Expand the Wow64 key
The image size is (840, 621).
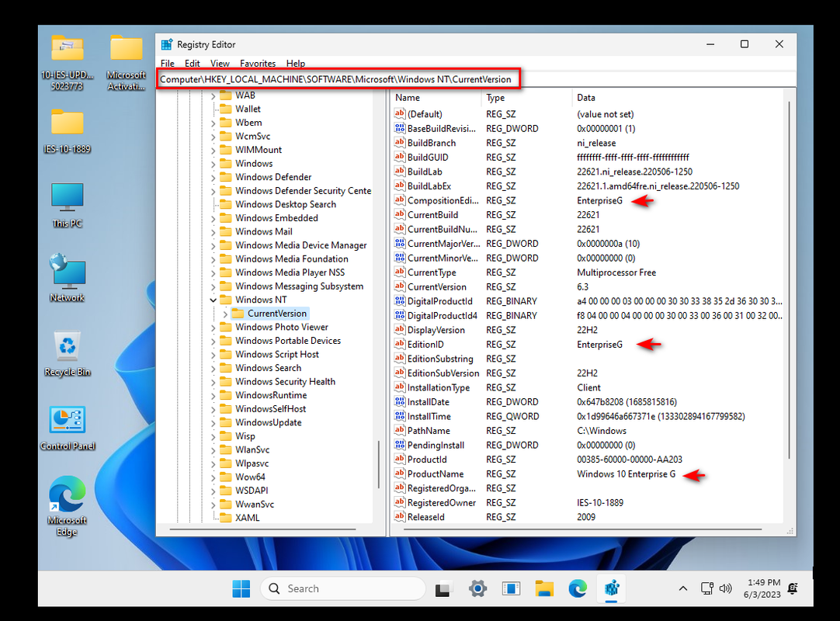point(213,477)
